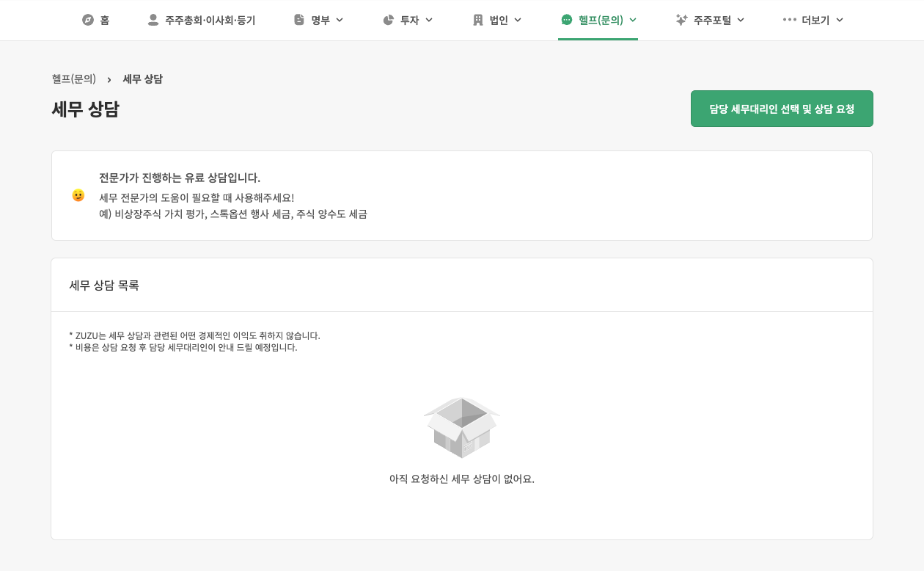Open the 헬프(문의) dropdown chevron
The height and width of the screenshot is (571, 924).
pos(632,20)
